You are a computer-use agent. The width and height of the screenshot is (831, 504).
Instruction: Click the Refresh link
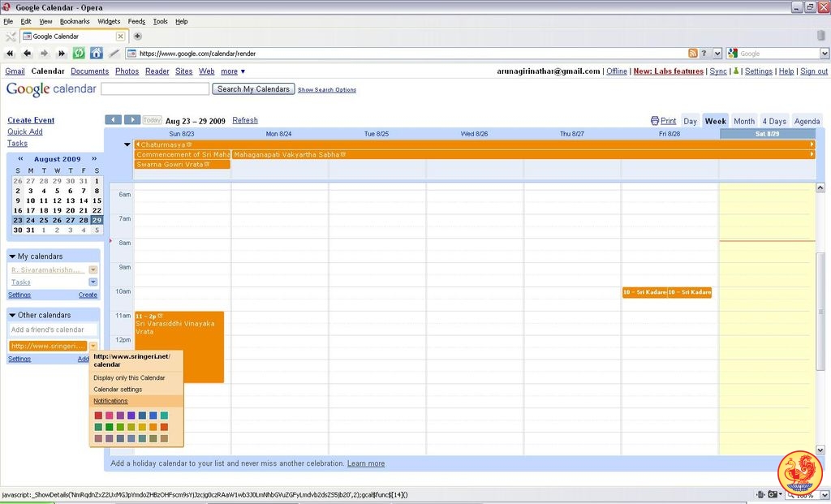click(245, 120)
